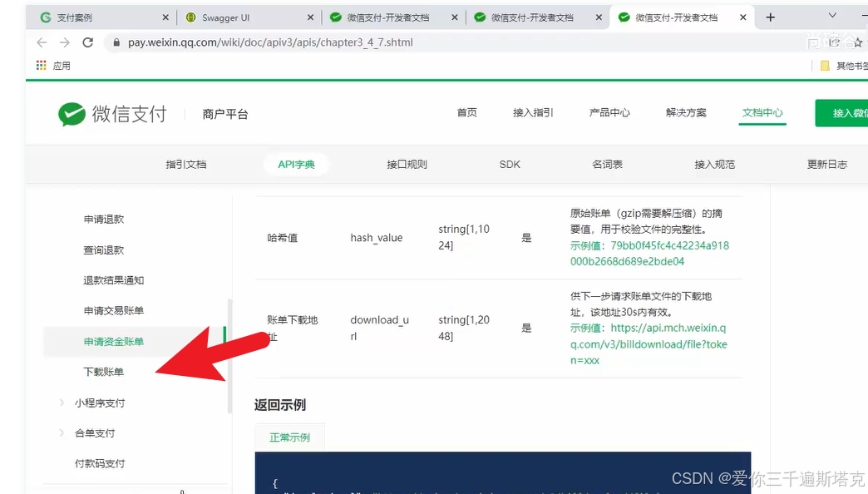The image size is (868, 494).
Task: Open 首页 in top navigation
Action: pyautogui.click(x=466, y=113)
